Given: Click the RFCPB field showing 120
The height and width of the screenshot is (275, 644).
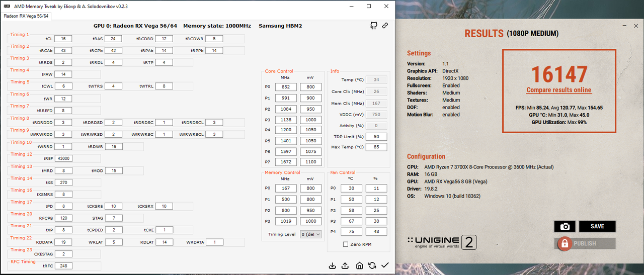Looking at the screenshot, I should point(63,218).
